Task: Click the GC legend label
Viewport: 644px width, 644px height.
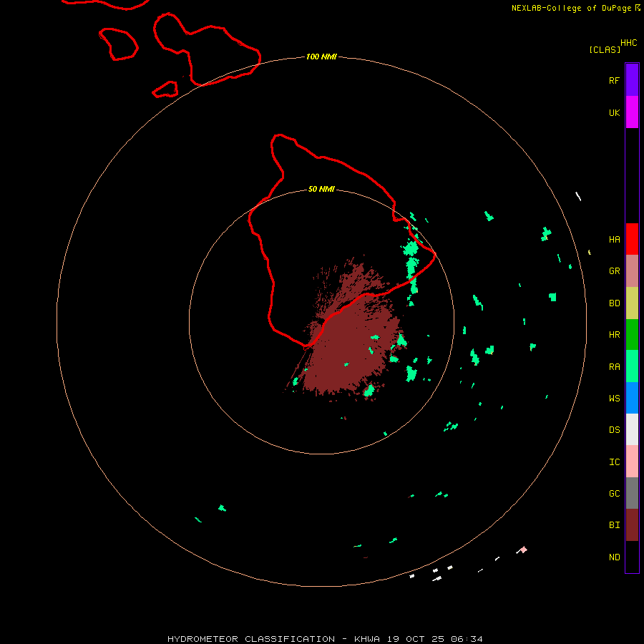Action: click(x=614, y=494)
